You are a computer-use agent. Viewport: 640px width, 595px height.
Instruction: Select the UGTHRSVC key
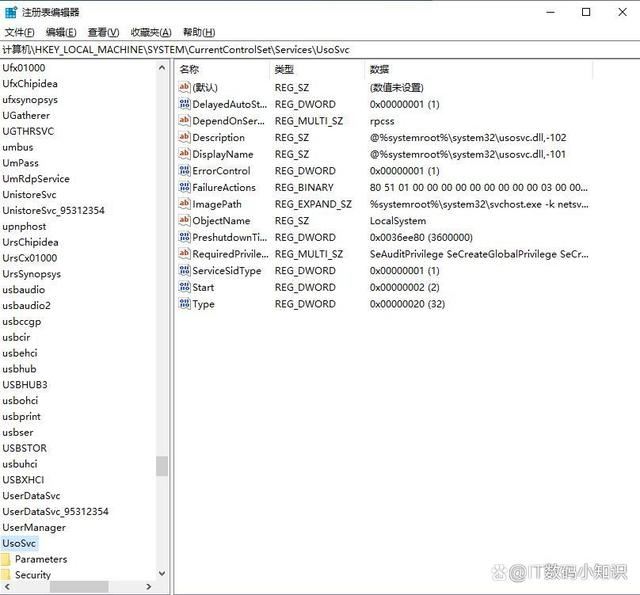coord(28,131)
